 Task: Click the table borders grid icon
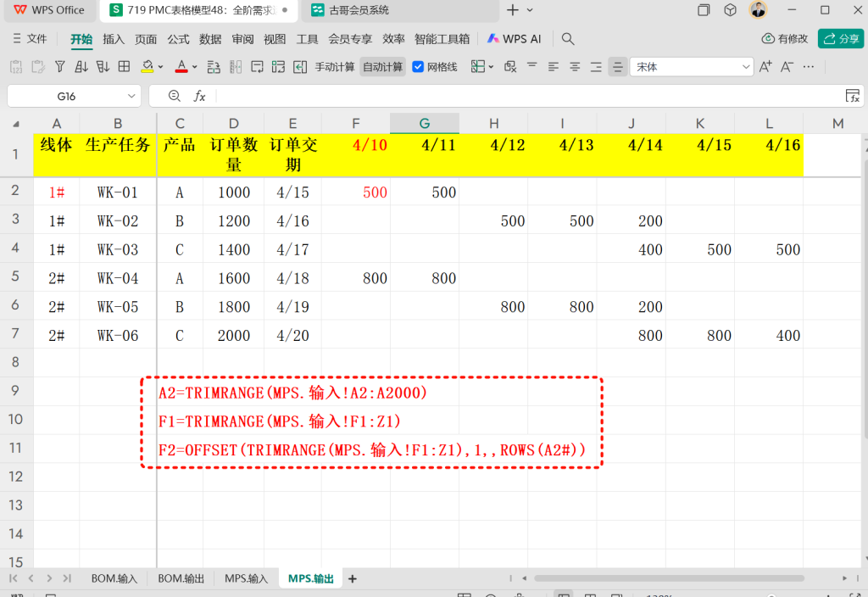125,67
